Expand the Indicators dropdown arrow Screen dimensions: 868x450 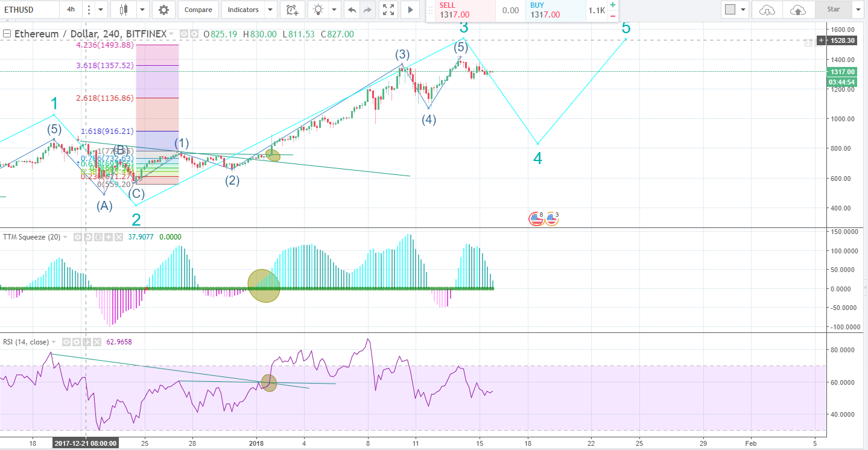click(x=270, y=10)
